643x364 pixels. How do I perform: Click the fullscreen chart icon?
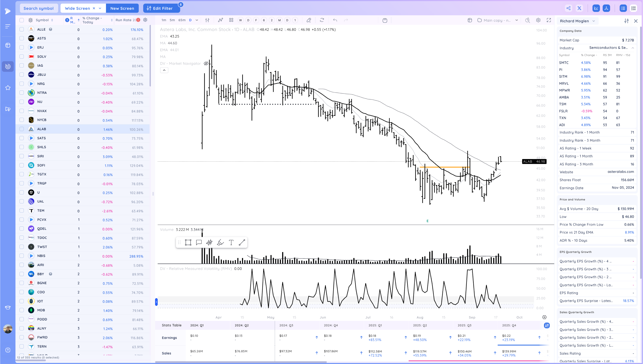pyautogui.click(x=549, y=20)
